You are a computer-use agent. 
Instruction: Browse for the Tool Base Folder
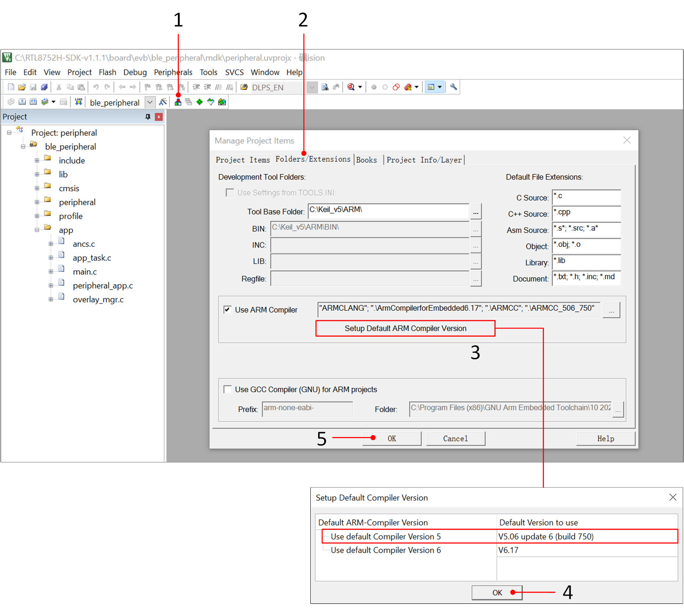tap(476, 212)
